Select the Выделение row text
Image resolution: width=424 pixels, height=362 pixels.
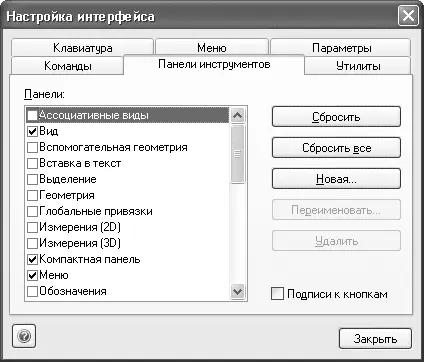click(x=68, y=179)
